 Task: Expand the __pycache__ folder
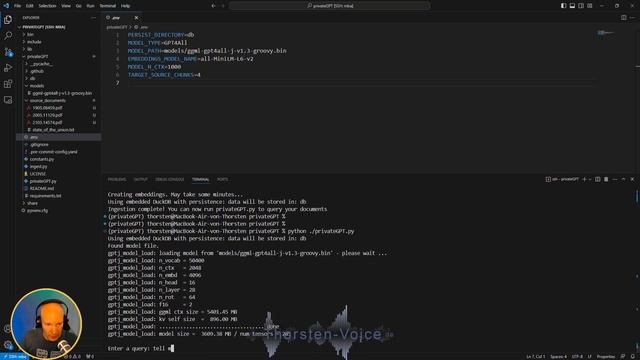pyautogui.click(x=41, y=64)
